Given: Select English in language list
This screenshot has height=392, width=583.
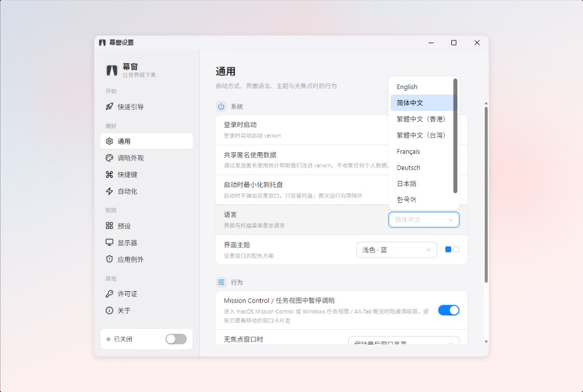Looking at the screenshot, I should (422, 87).
